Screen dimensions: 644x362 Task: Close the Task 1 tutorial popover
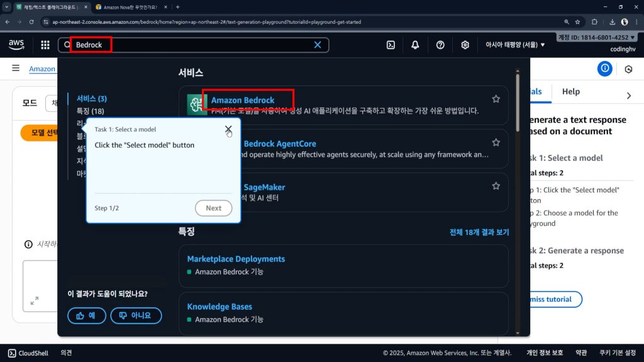click(228, 129)
